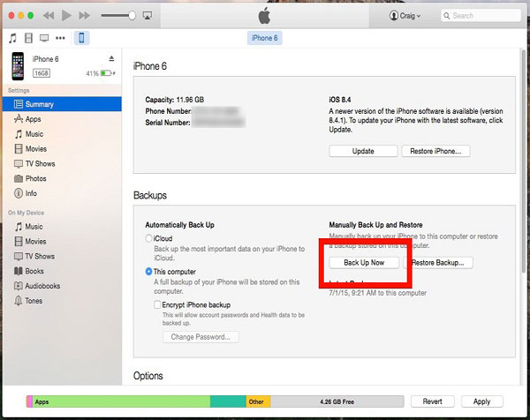Select Summary in Settings sidebar
This screenshot has width=530, height=420.
pyautogui.click(x=62, y=104)
